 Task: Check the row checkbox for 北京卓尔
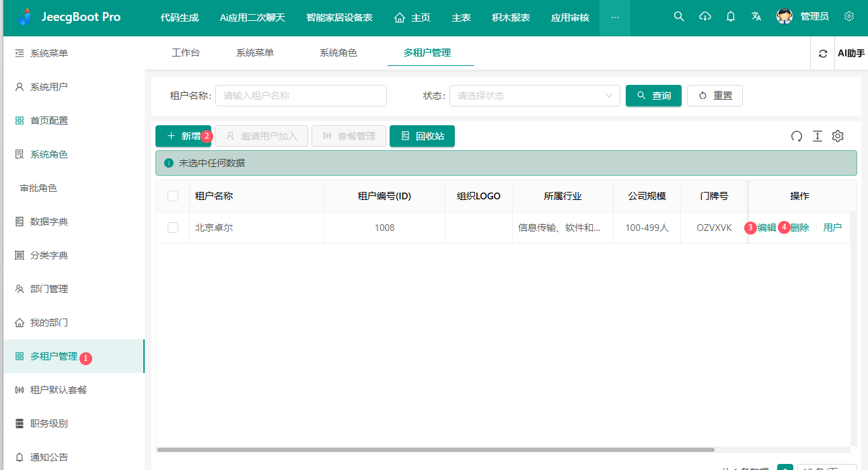pos(173,228)
